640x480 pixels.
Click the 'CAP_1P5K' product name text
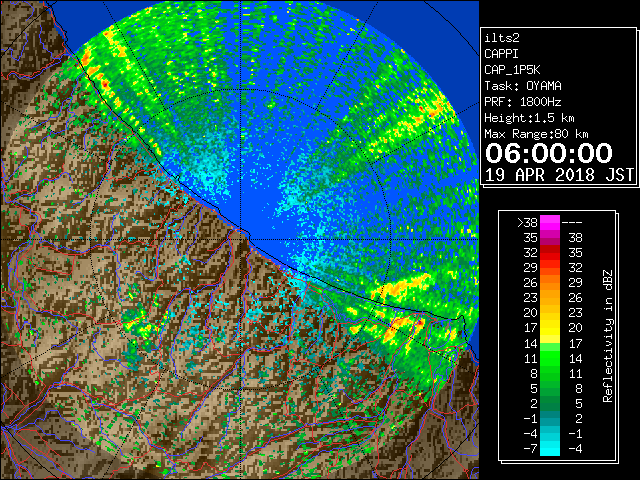click(x=512, y=70)
